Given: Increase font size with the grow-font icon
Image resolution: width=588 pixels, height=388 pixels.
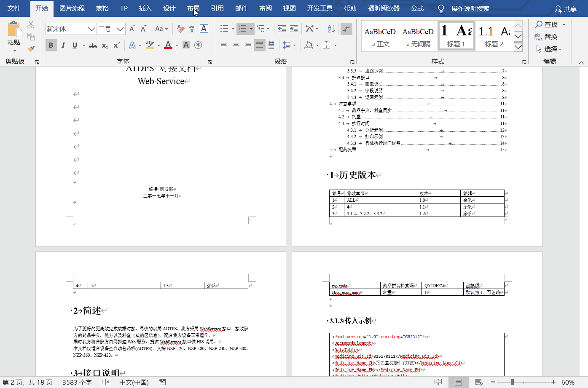Looking at the screenshot, I should coord(132,29).
